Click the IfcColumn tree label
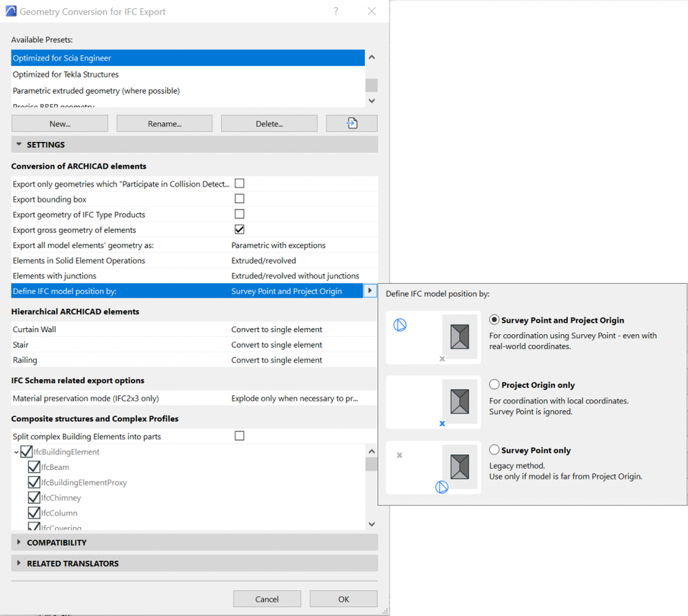Image resolution: width=688 pixels, height=616 pixels. pyautogui.click(x=59, y=513)
